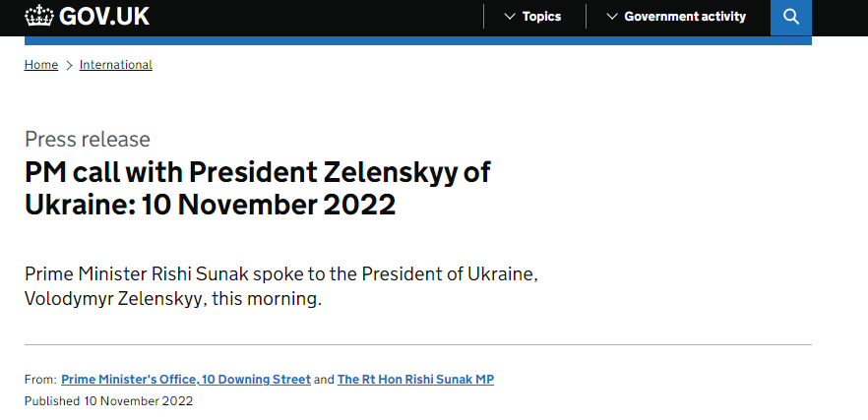Screen dimensions: 868x420
Task: Click the GOV.UK wordmark text
Action: (x=104, y=17)
